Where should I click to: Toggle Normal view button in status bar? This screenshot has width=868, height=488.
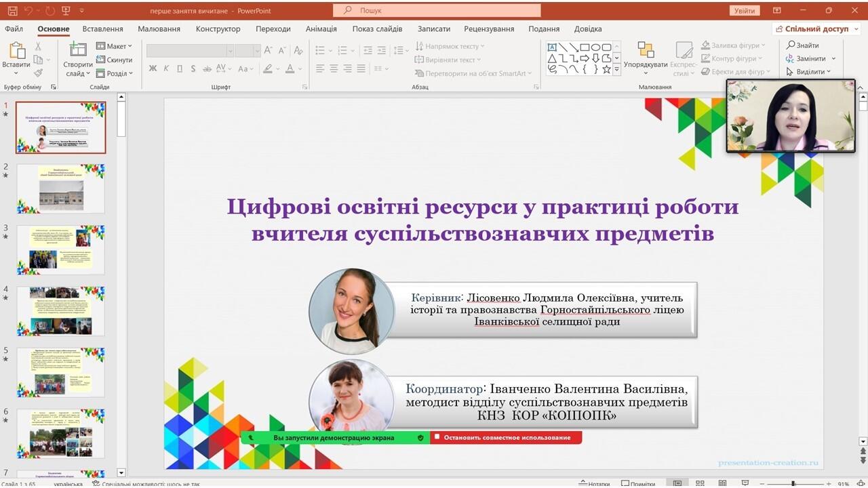tap(677, 483)
